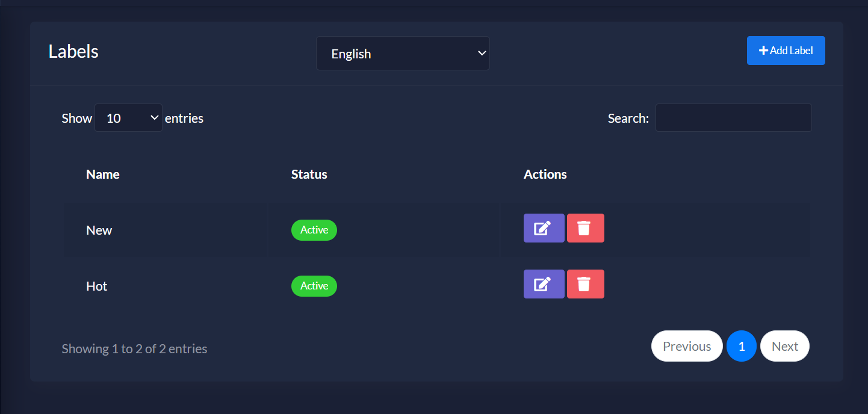
Task: Click the "Showing 1 to 2" entries info
Action: [x=134, y=349]
